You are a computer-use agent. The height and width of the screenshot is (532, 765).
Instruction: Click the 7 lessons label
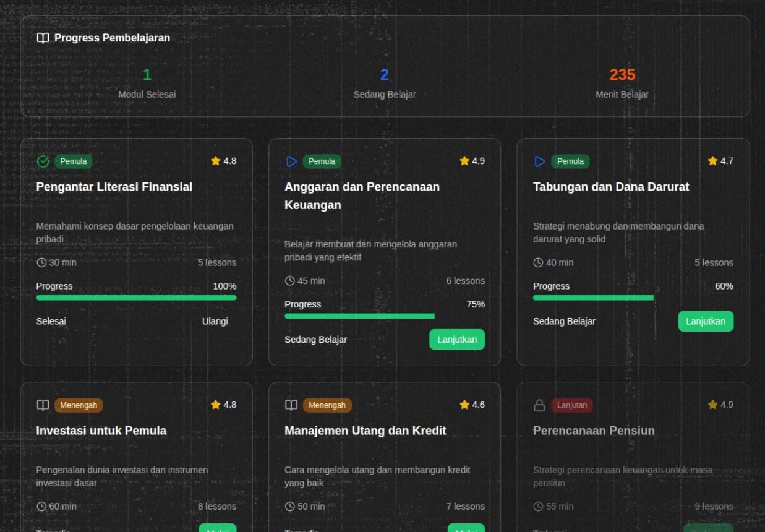(x=466, y=506)
